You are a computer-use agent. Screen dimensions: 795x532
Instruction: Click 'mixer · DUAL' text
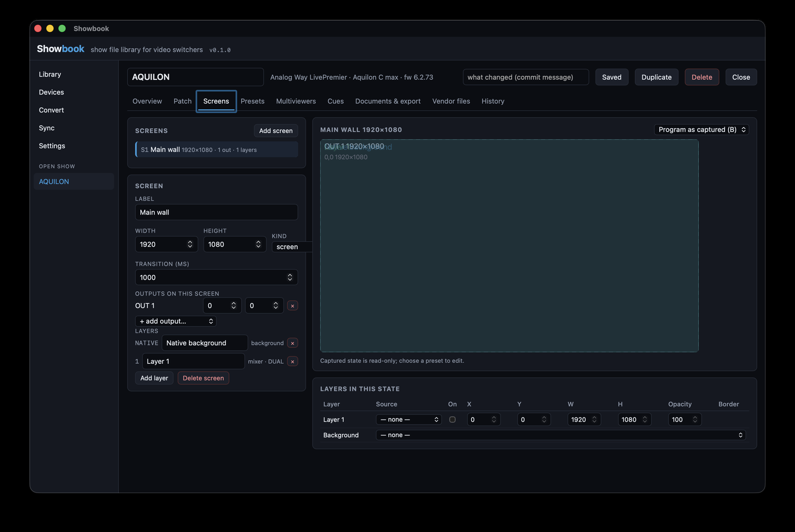[x=266, y=361]
